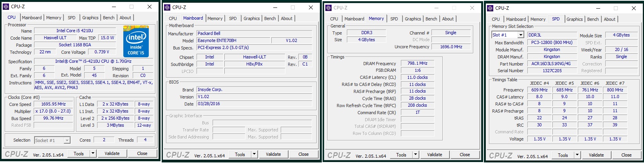Open Graphics tab in the Mainboard window

tap(252, 18)
